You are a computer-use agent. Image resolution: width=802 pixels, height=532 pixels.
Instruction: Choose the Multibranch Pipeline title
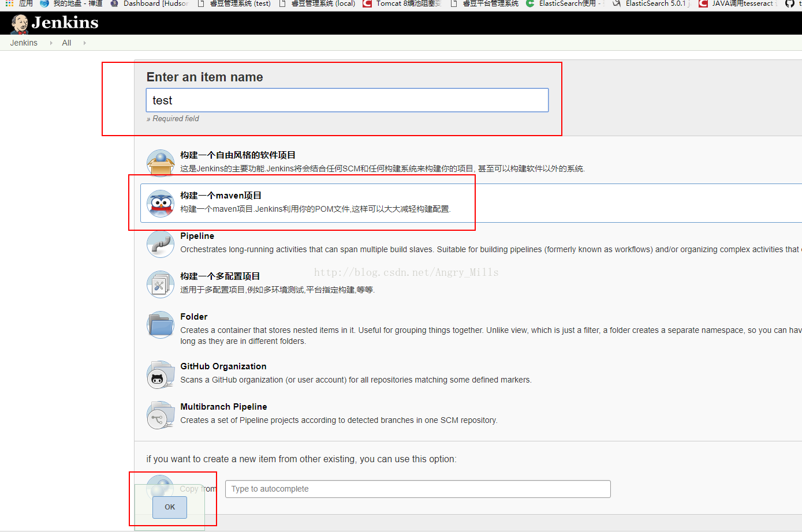click(x=223, y=407)
